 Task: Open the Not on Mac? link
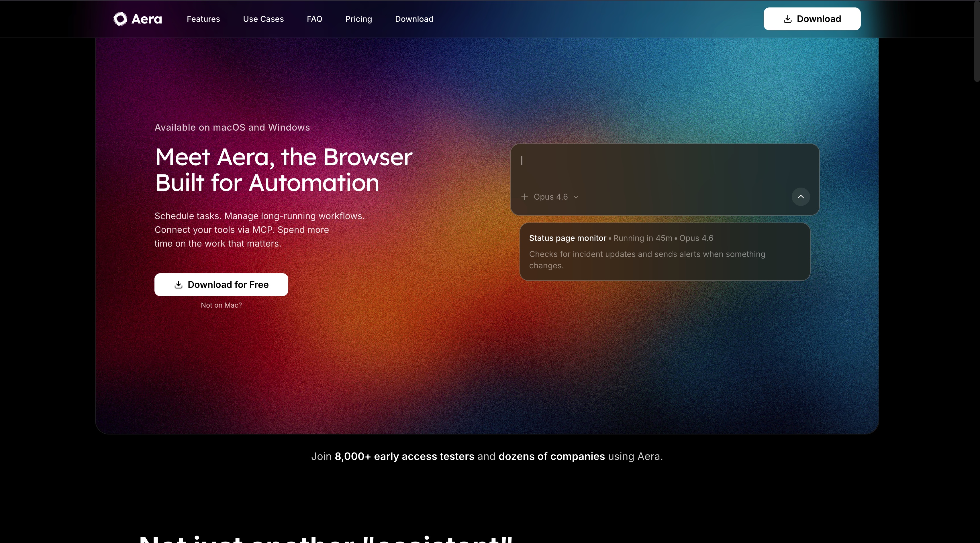tap(221, 305)
